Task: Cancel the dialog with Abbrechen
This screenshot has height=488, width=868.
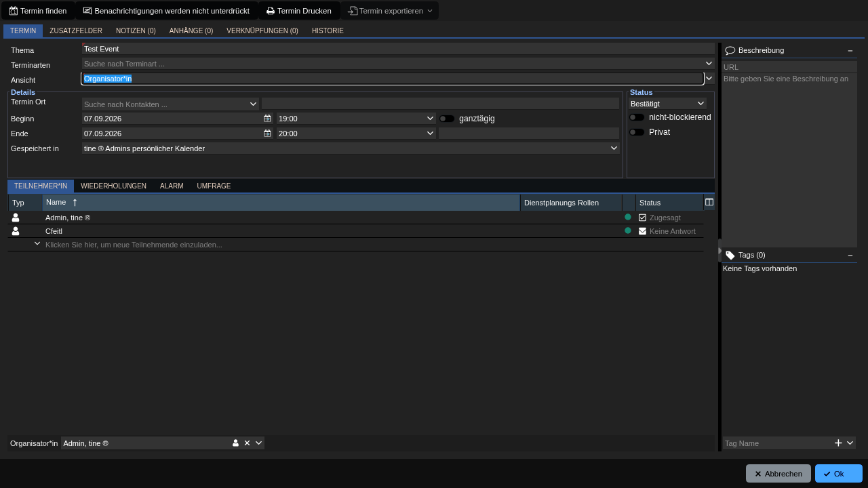Action: click(x=778, y=474)
